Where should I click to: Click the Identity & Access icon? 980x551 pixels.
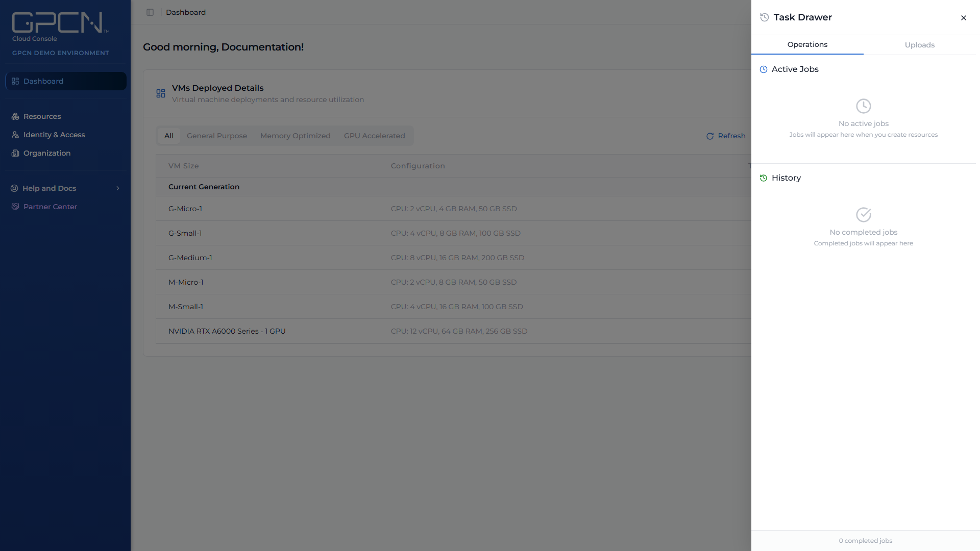tap(15, 135)
